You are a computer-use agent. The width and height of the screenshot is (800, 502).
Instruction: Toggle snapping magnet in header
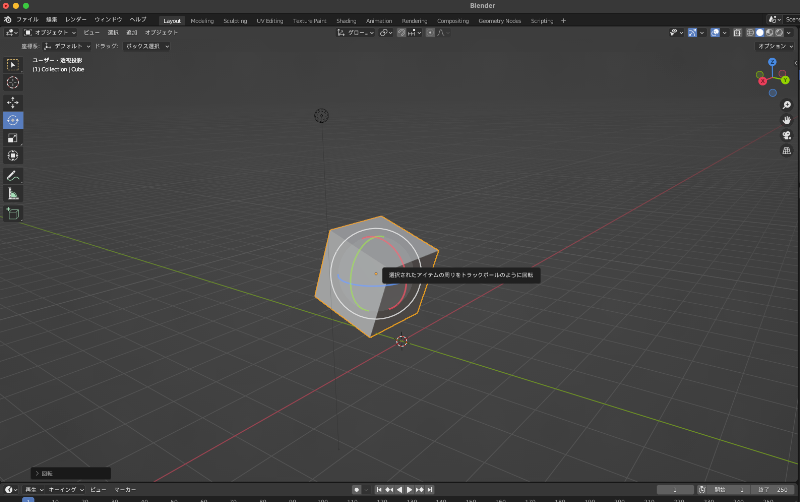(x=402, y=33)
